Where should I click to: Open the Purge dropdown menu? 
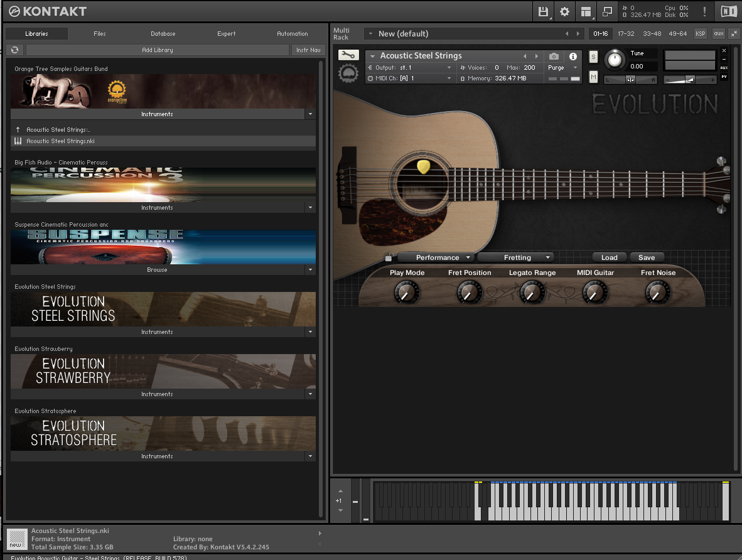point(562,68)
